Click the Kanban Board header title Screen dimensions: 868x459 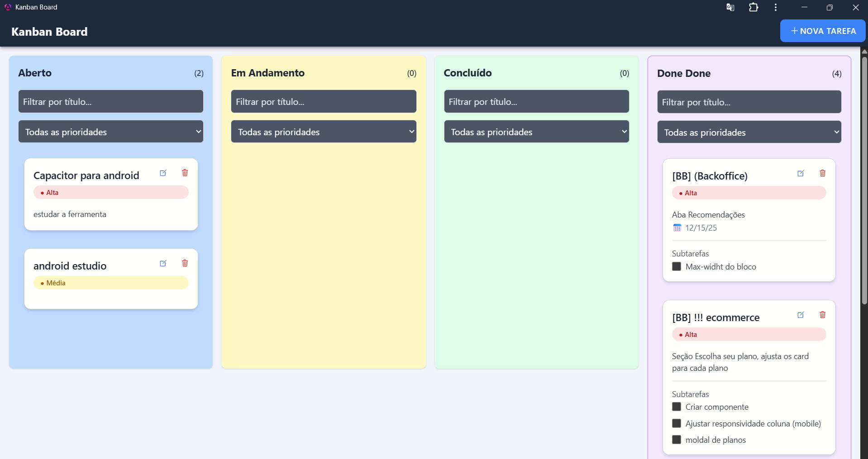(49, 32)
